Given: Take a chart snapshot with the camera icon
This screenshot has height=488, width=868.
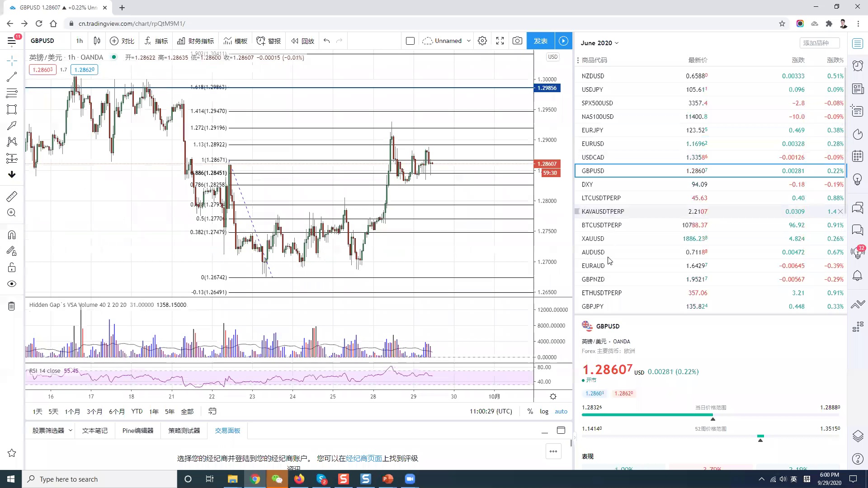Looking at the screenshot, I should pyautogui.click(x=517, y=41).
